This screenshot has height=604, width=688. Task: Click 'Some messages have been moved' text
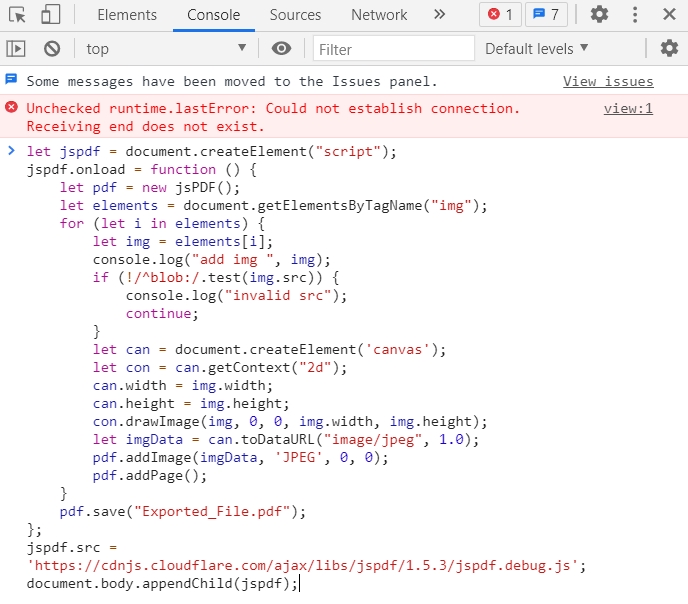coord(232,81)
